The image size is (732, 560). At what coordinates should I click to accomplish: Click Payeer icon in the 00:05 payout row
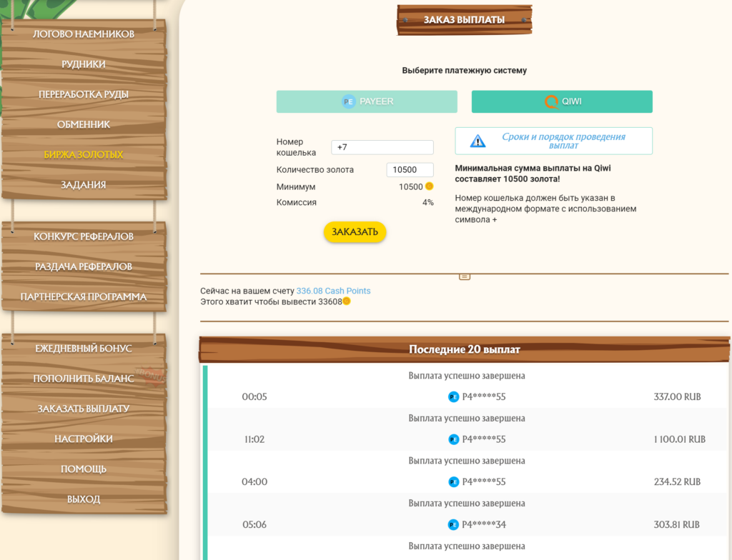click(453, 396)
